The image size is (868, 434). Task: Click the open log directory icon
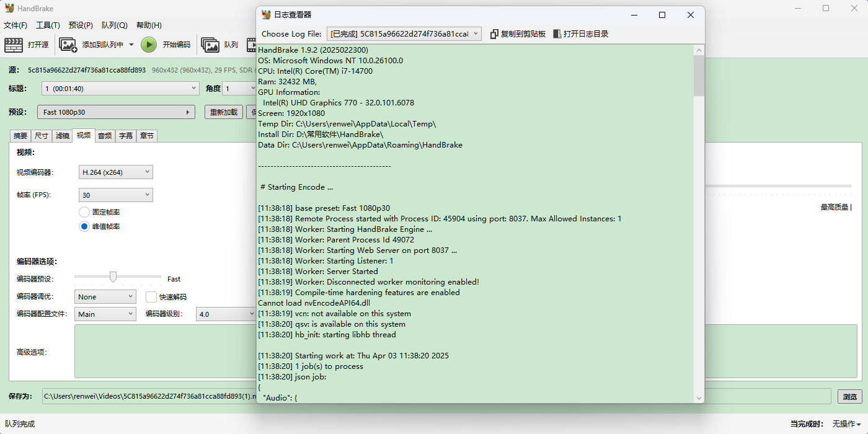(557, 34)
